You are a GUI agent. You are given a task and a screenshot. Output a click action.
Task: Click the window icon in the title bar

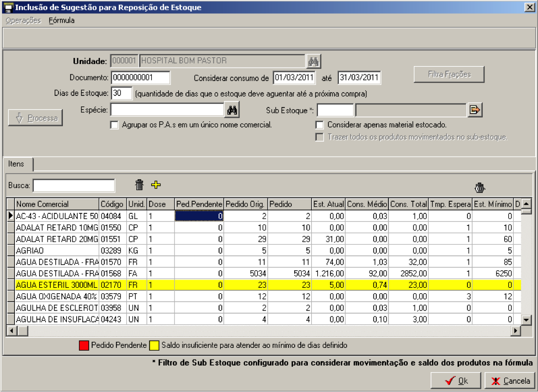(x=8, y=7)
